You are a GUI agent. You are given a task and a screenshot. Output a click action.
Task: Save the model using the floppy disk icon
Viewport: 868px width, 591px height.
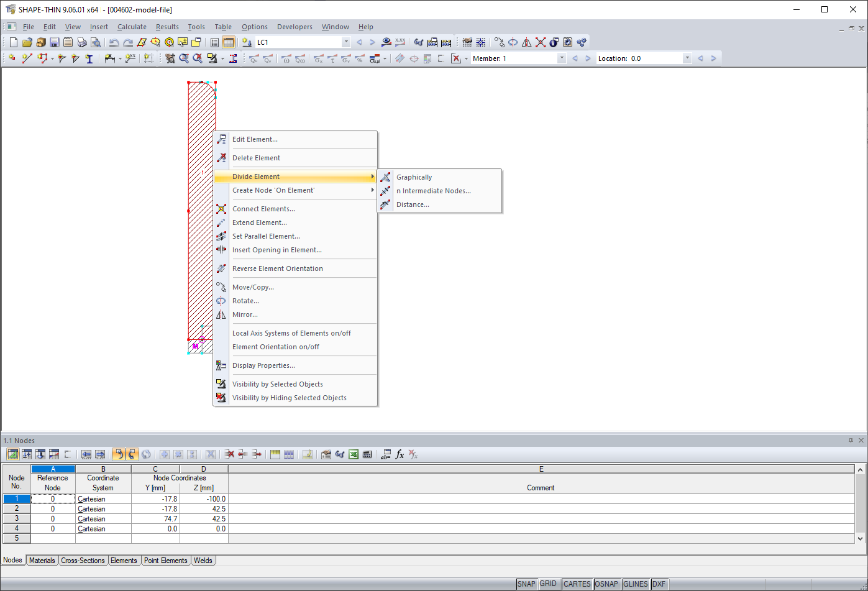point(54,42)
